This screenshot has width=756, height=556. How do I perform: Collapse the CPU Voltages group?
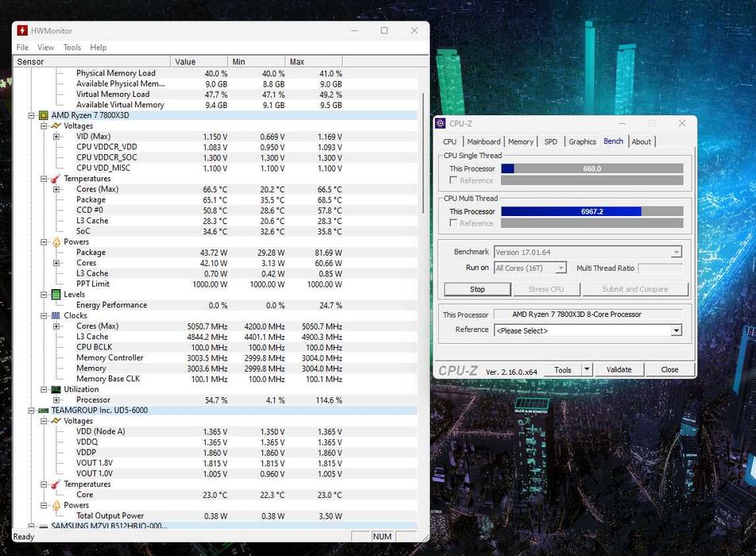pyautogui.click(x=44, y=125)
